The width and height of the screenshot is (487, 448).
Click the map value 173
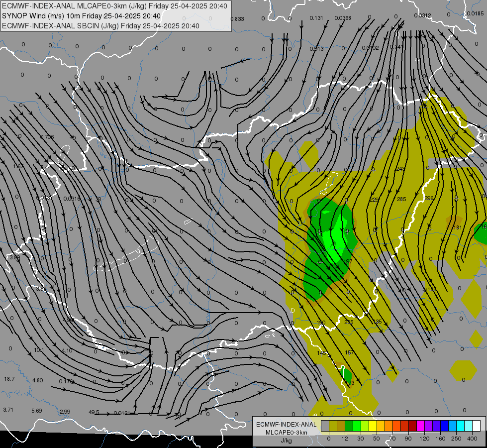point(350,383)
